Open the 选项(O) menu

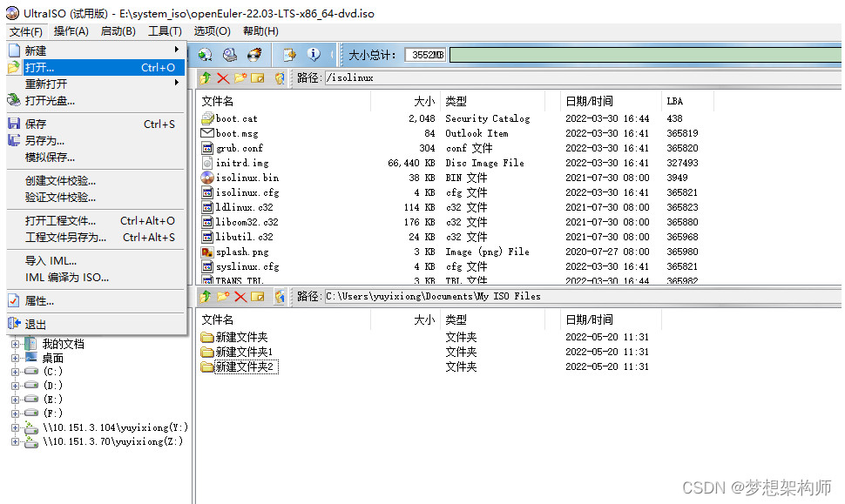212,31
